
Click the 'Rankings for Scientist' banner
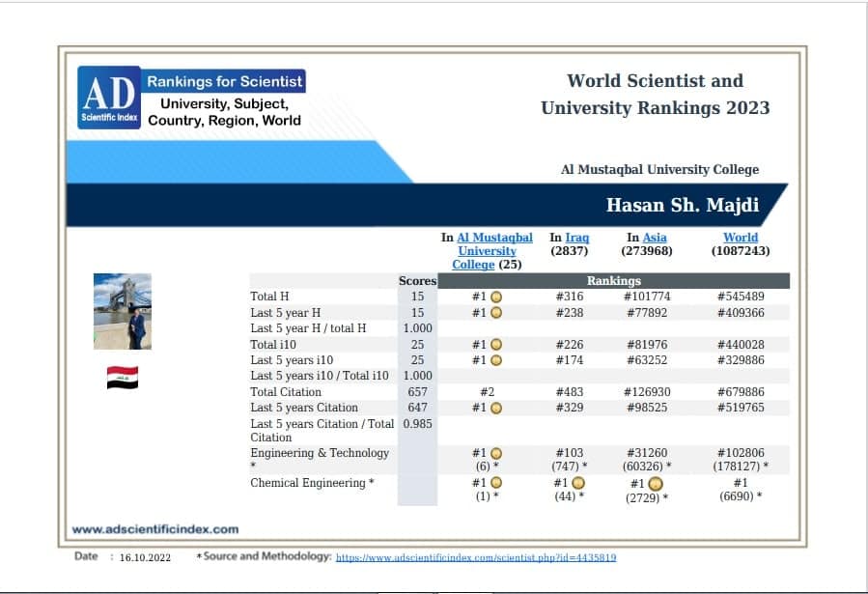(224, 81)
